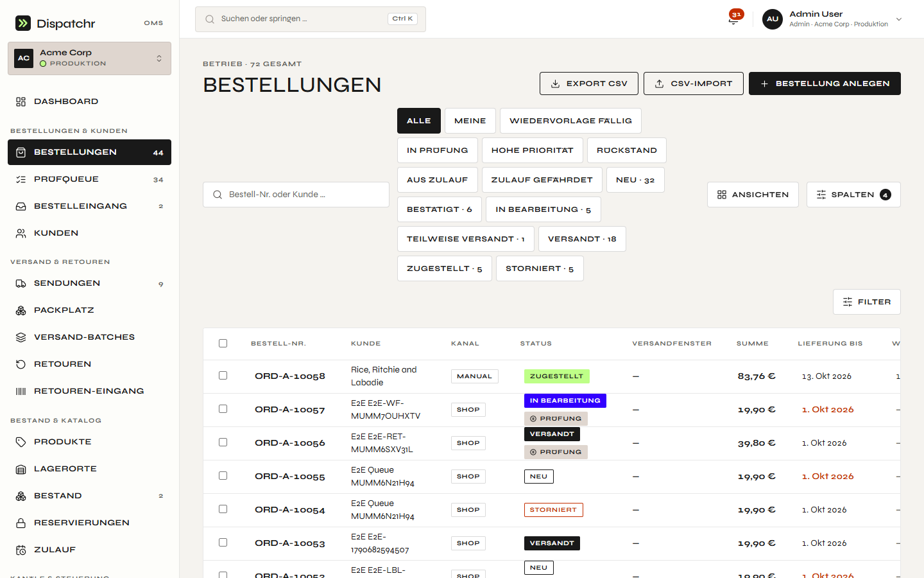The height and width of the screenshot is (578, 924).
Task: Open the Spalten column chooser
Action: point(853,195)
